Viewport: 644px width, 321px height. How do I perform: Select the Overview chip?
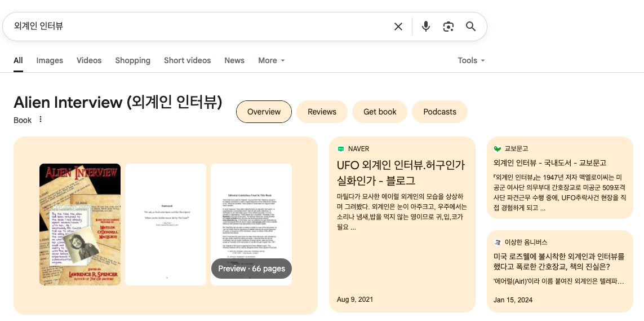(x=264, y=112)
